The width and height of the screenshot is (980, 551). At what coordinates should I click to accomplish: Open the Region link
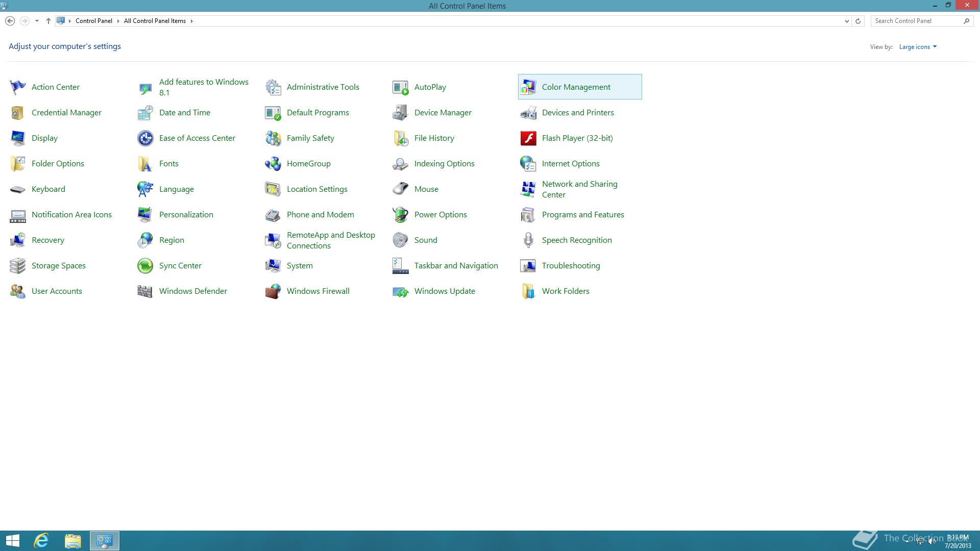[171, 240]
